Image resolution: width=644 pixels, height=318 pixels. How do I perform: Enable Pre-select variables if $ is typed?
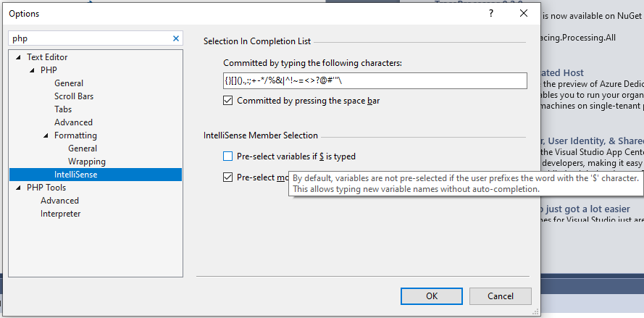pyautogui.click(x=228, y=156)
